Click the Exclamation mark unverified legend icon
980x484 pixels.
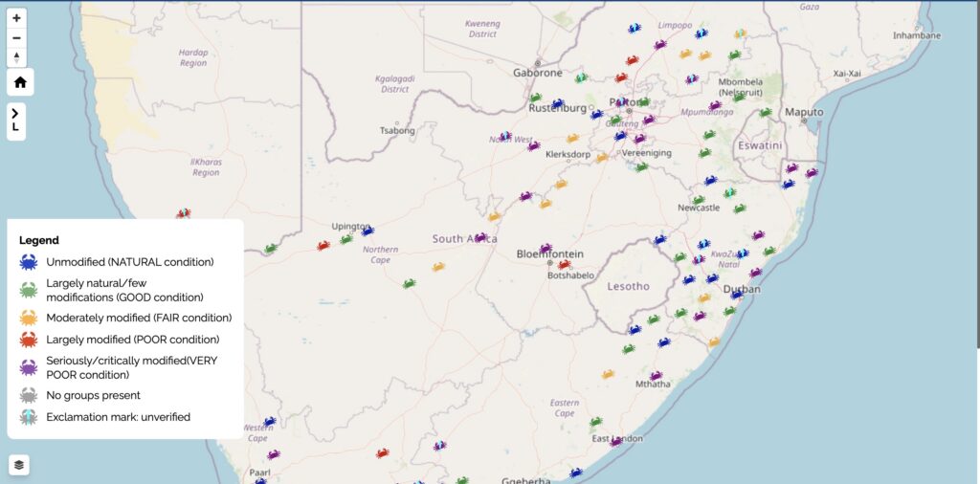pyautogui.click(x=29, y=418)
